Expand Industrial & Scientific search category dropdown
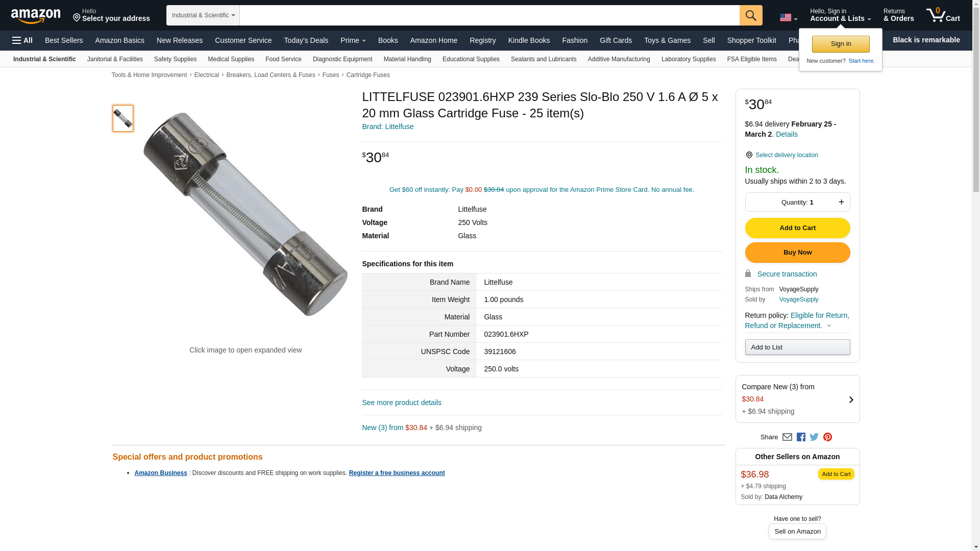 click(203, 15)
